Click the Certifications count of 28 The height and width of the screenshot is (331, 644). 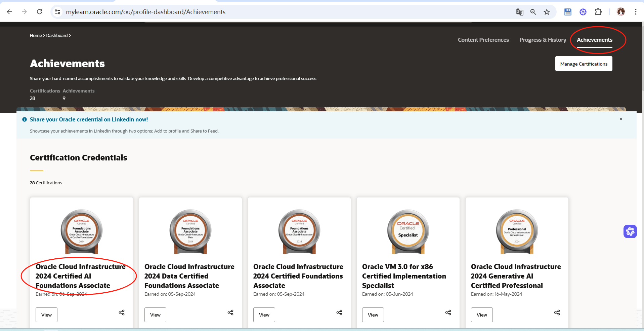pyautogui.click(x=32, y=98)
